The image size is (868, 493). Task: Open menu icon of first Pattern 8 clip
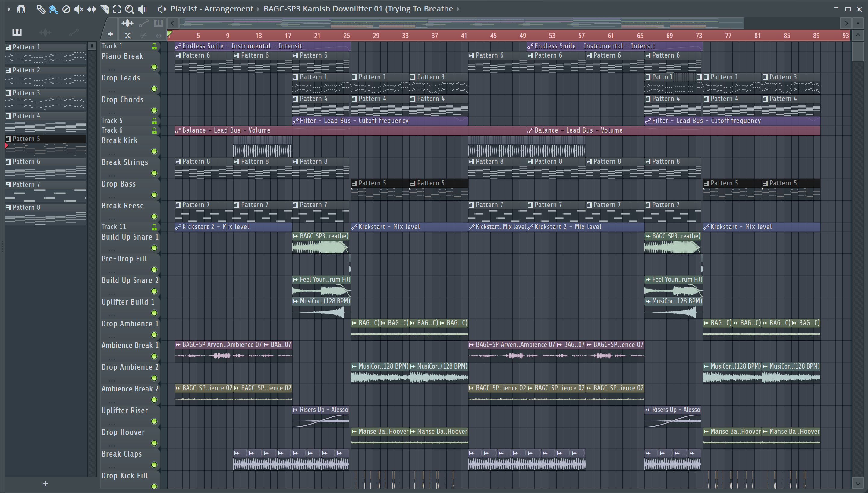click(178, 162)
